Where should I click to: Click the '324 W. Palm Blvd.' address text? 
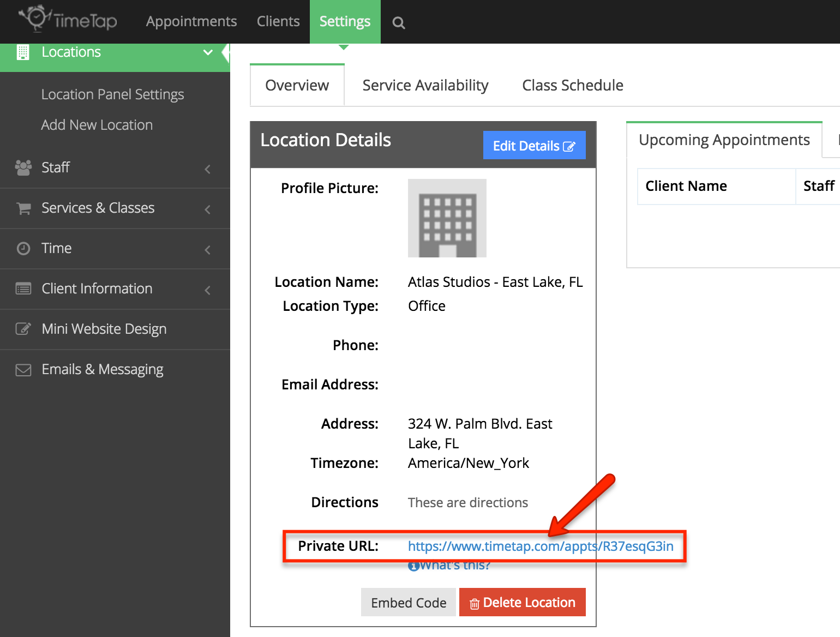(x=480, y=434)
